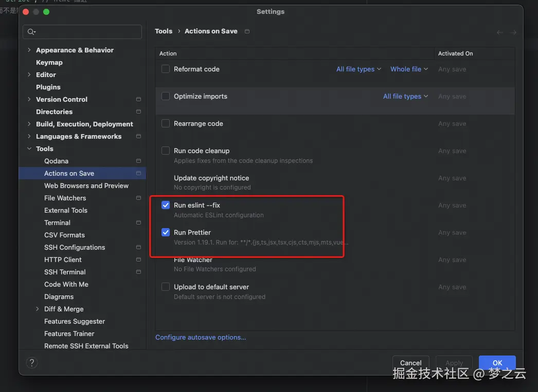This screenshot has width=538, height=392.
Task: Expand Appearance & Behavior section
Action: 29,50
